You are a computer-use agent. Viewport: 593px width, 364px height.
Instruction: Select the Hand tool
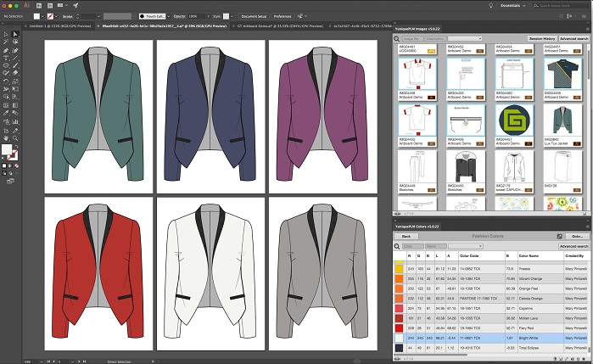coord(5,140)
